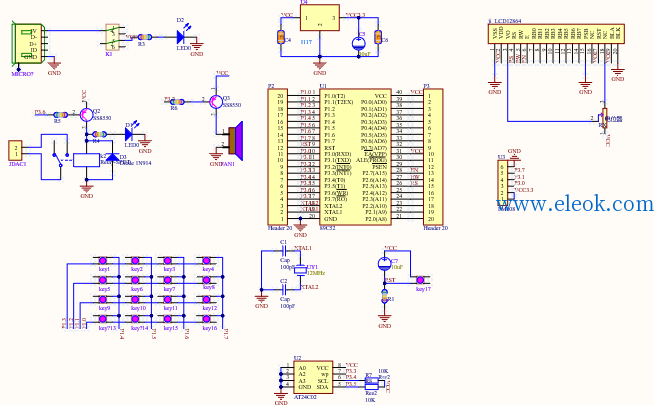Screen dimensions: 654x405
Task: Select the LCD12864 display component
Action: click(556, 34)
